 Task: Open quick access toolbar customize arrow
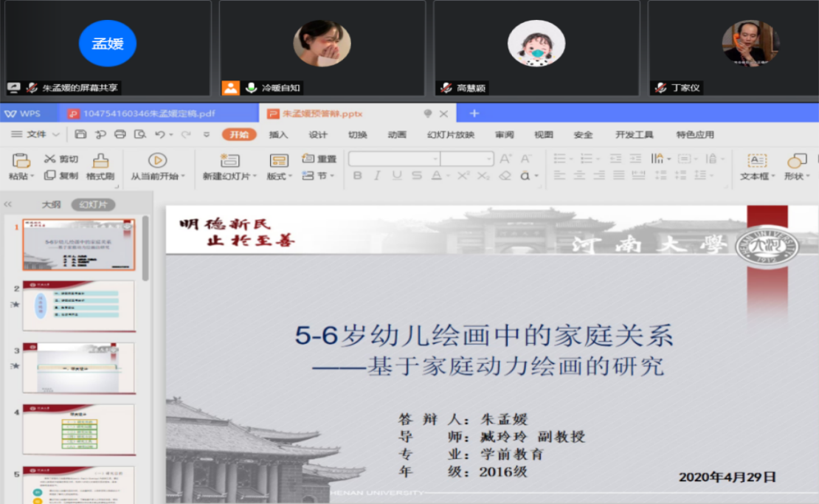[207, 134]
